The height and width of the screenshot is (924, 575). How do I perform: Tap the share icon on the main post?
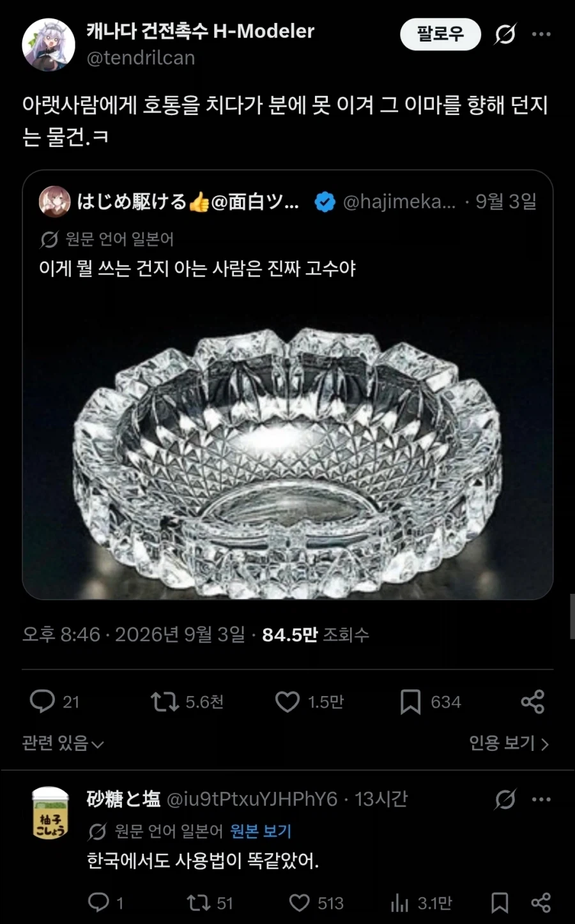(x=532, y=702)
